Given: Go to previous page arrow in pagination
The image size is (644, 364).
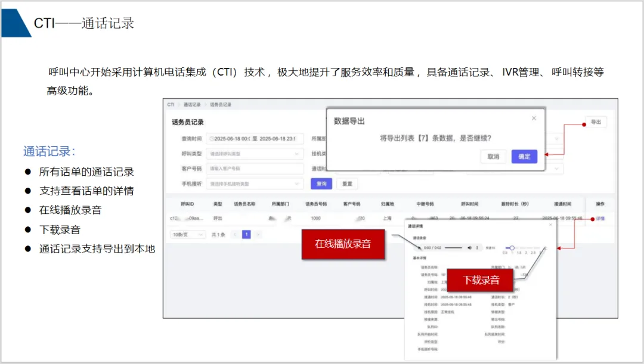Looking at the screenshot, I should [235, 235].
